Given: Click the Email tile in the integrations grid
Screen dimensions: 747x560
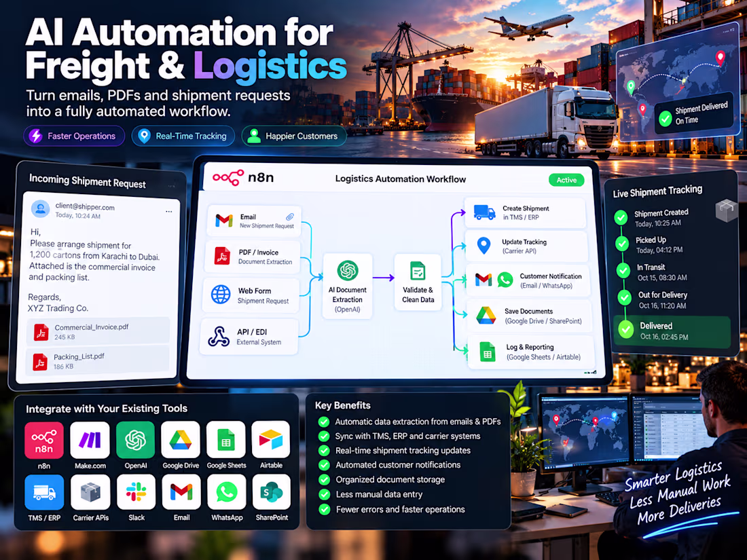Looking at the screenshot, I should pyautogui.click(x=181, y=492).
